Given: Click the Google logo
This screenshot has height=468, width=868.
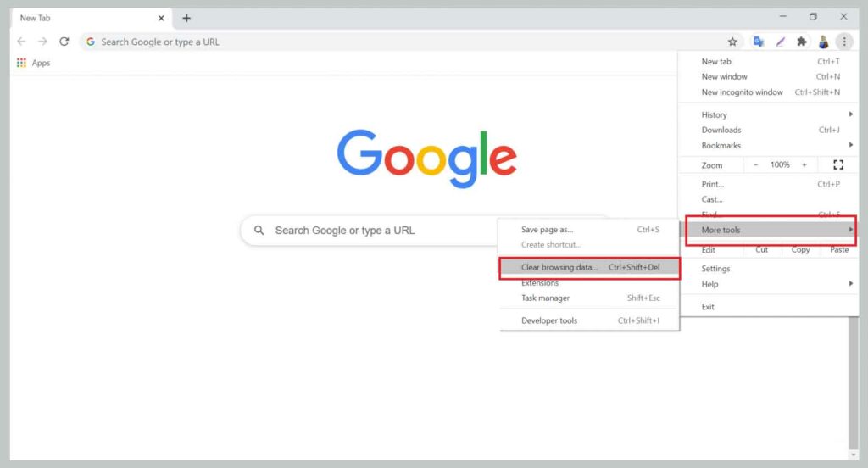Looking at the screenshot, I should [x=427, y=159].
